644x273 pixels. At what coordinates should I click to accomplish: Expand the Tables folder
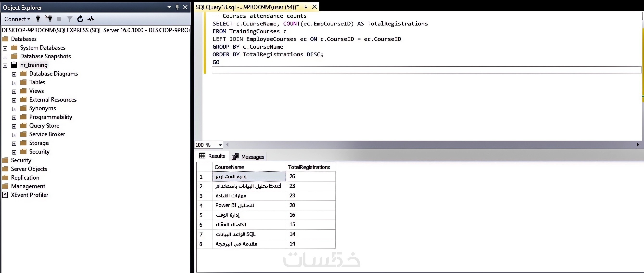pyautogui.click(x=14, y=83)
